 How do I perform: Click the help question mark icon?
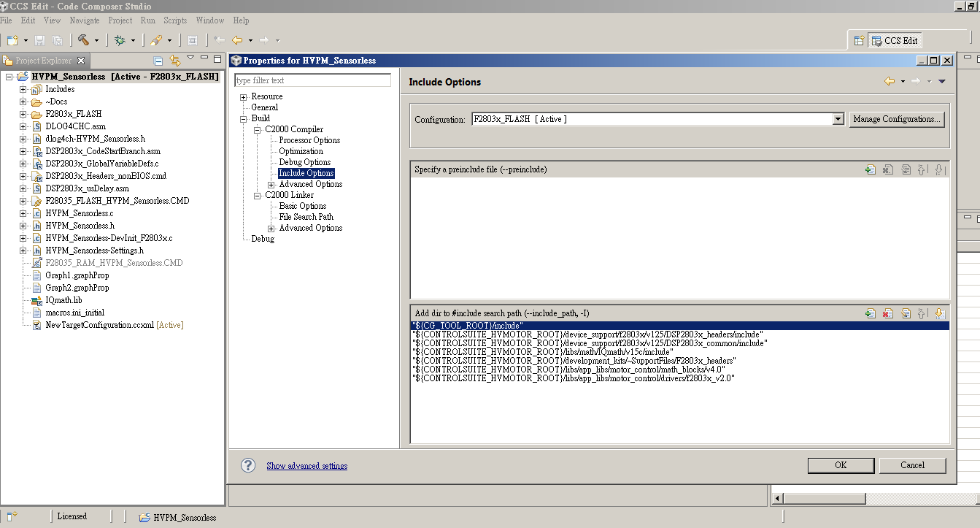pos(248,465)
